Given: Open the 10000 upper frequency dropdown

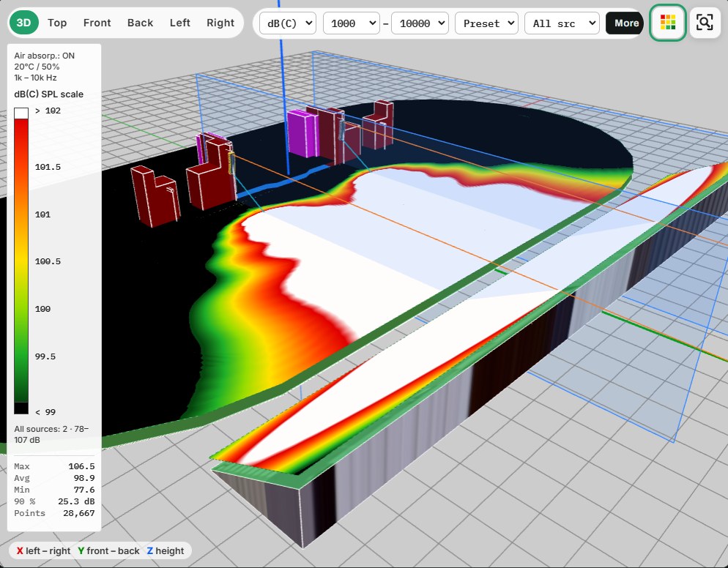Looking at the screenshot, I should [x=420, y=23].
